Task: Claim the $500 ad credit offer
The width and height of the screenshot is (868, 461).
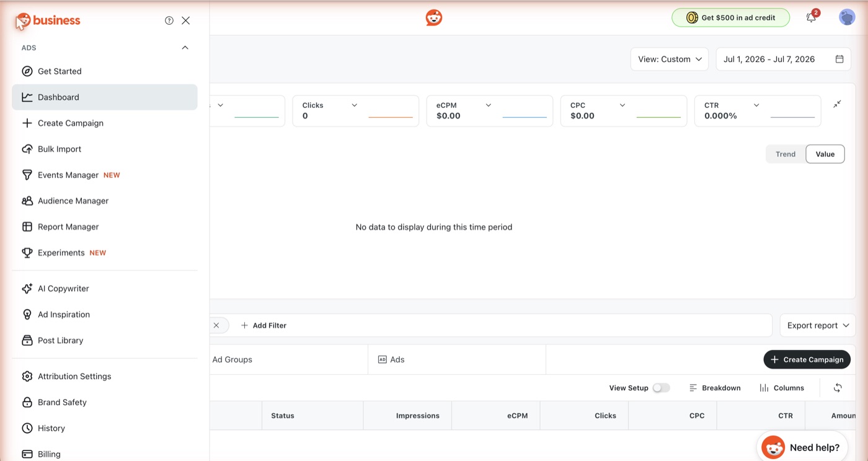Action: click(x=731, y=18)
